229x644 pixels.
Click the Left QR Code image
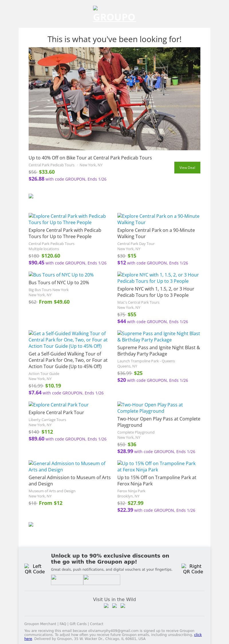35,569
